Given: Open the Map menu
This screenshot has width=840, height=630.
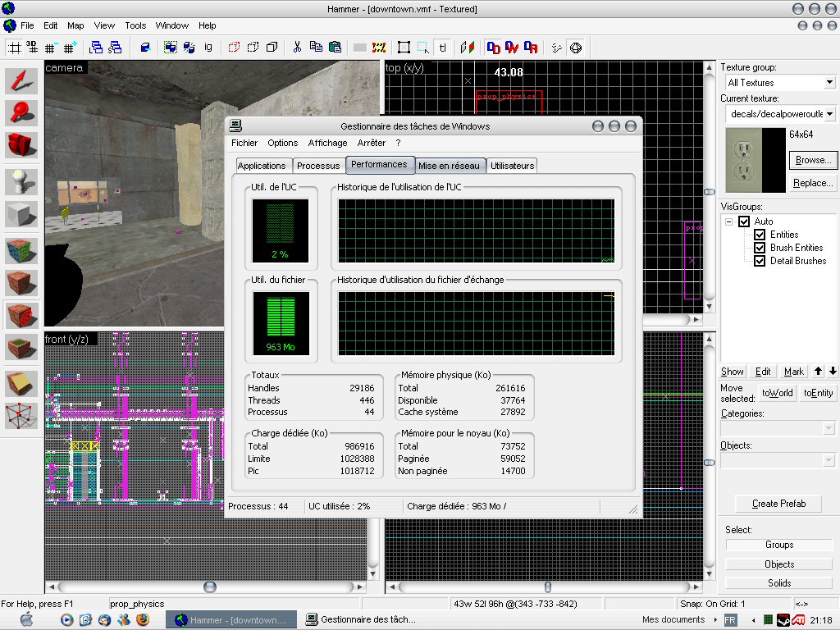Looking at the screenshot, I should (x=75, y=25).
